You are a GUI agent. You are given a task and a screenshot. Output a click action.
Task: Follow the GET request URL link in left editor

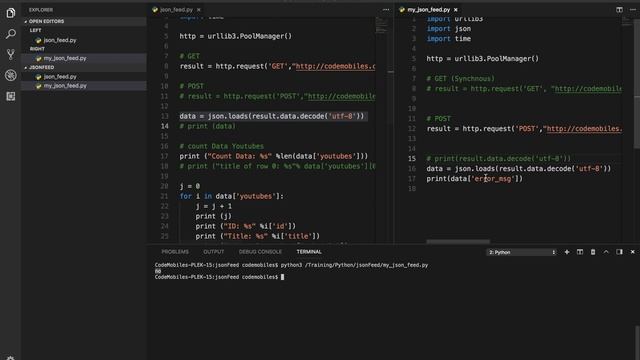(335, 66)
